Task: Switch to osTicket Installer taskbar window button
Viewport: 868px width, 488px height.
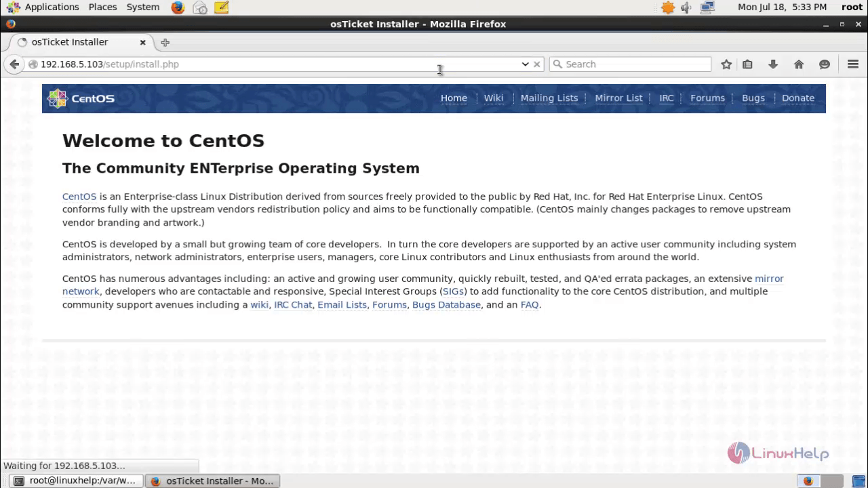Action: pyautogui.click(x=212, y=481)
